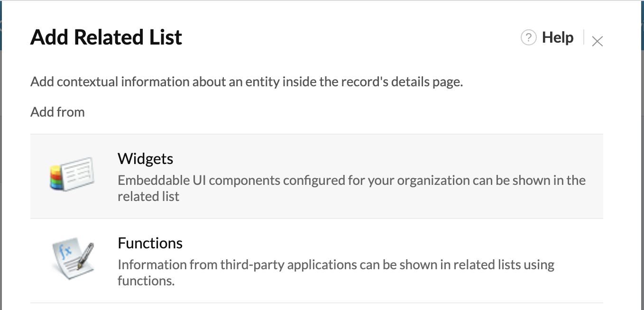Click the third-party applications description text

(x=336, y=273)
